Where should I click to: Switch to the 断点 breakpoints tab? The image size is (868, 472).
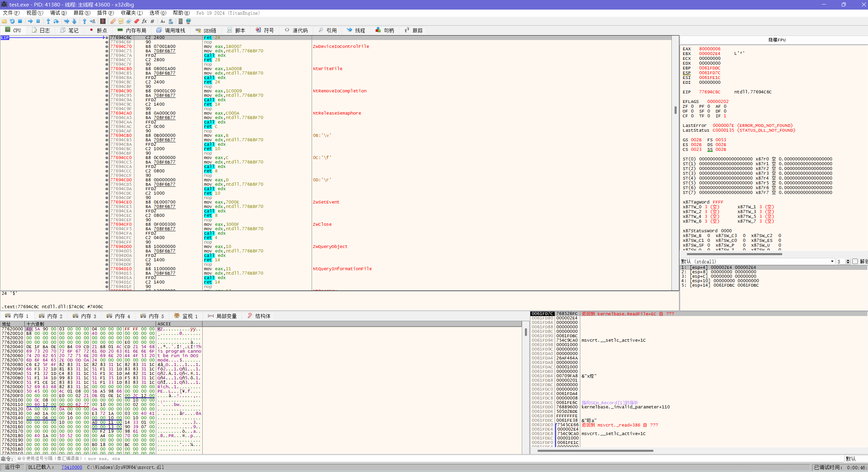(x=98, y=30)
